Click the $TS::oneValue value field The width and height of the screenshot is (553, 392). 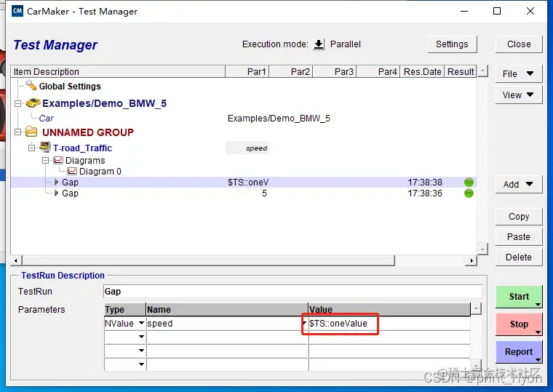(x=389, y=323)
